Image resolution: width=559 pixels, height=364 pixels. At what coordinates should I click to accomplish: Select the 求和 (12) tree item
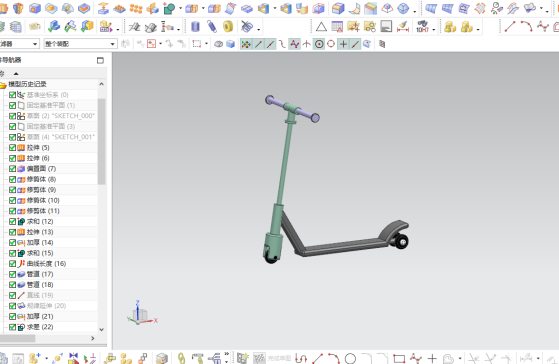pyautogui.click(x=40, y=221)
